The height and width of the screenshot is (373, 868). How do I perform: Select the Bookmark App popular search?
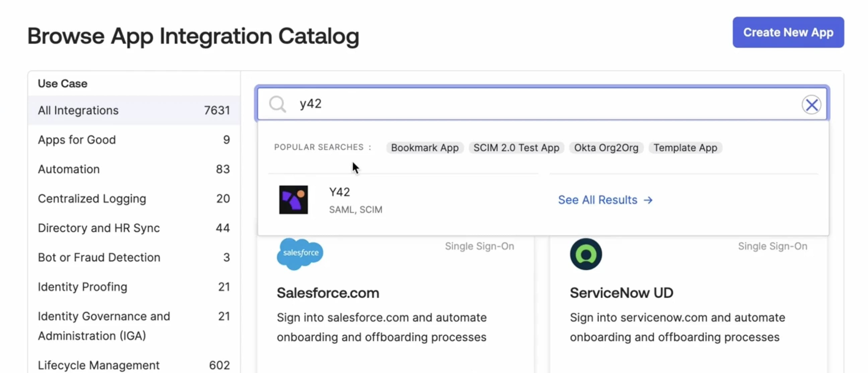coord(425,148)
